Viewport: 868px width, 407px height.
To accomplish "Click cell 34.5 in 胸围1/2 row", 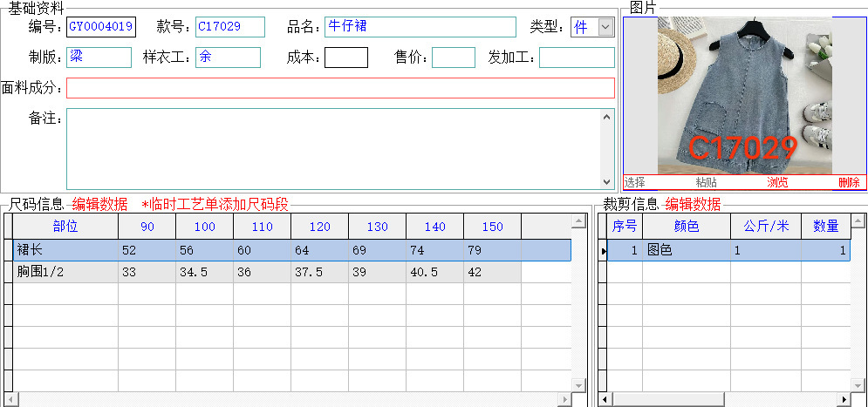I will coord(205,272).
